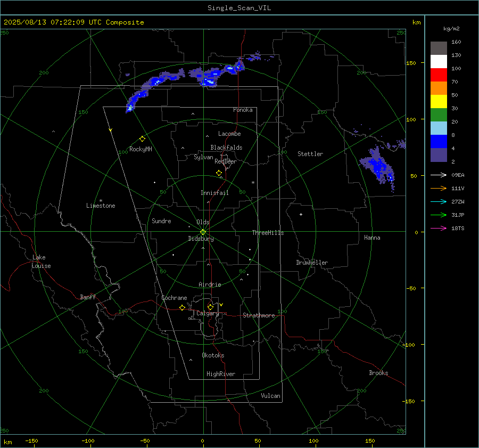Image resolution: width=479 pixels, height=448 pixels.
Task: Click the Ponoka city label
Action: [243, 110]
